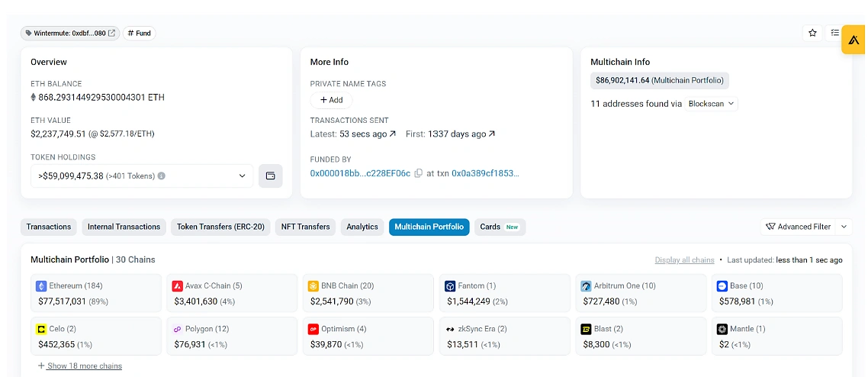Open the Cards New tab
This screenshot has height=377, width=868.
tap(500, 227)
